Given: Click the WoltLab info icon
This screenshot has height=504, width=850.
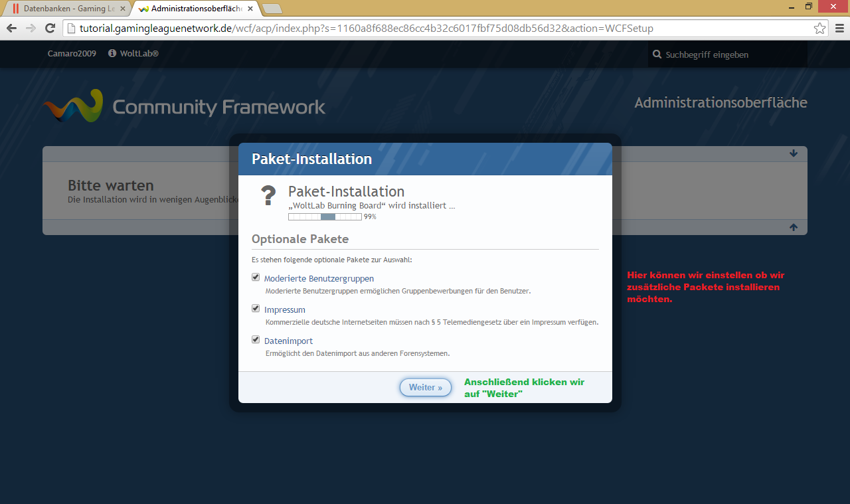Looking at the screenshot, I should click(x=112, y=54).
